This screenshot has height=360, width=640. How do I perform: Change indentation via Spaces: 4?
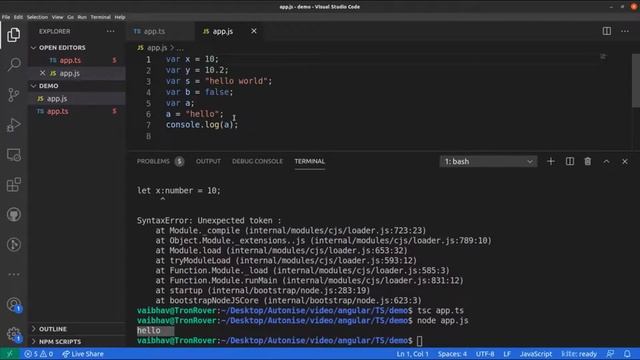[452, 354]
